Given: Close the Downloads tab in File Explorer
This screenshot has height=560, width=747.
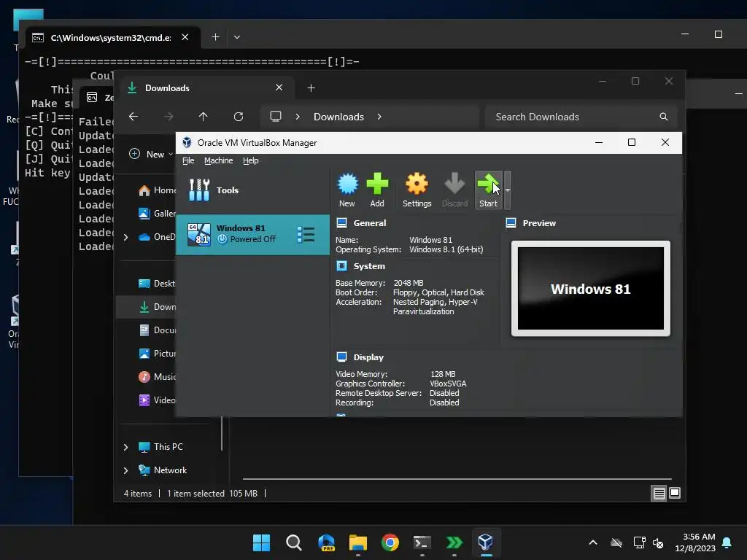Looking at the screenshot, I should click(279, 87).
